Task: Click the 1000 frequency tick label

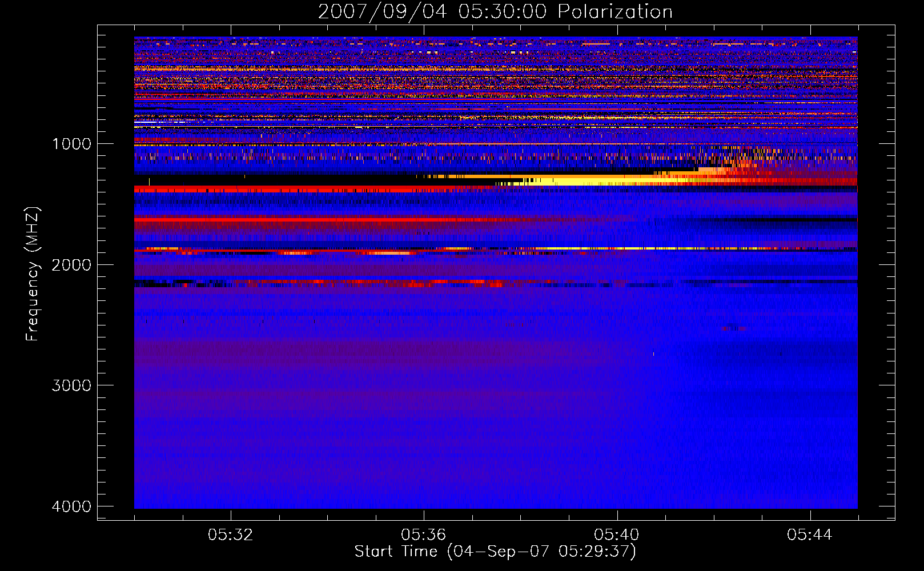Action: pos(71,143)
